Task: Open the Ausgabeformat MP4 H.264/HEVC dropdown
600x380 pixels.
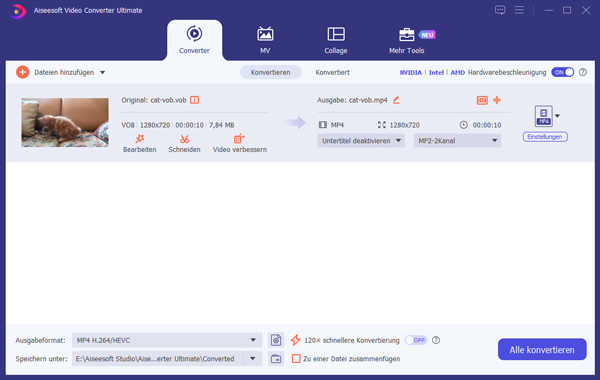Action: click(167, 340)
